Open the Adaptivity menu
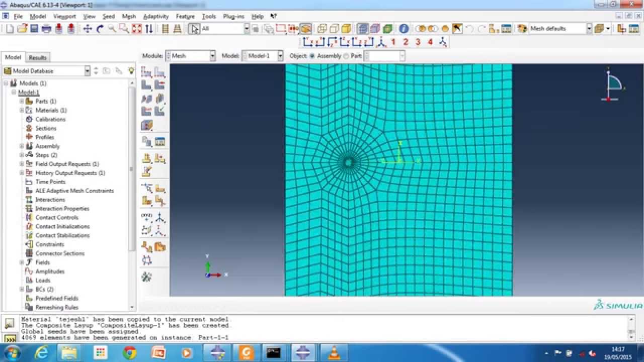644x362 pixels. click(x=156, y=17)
